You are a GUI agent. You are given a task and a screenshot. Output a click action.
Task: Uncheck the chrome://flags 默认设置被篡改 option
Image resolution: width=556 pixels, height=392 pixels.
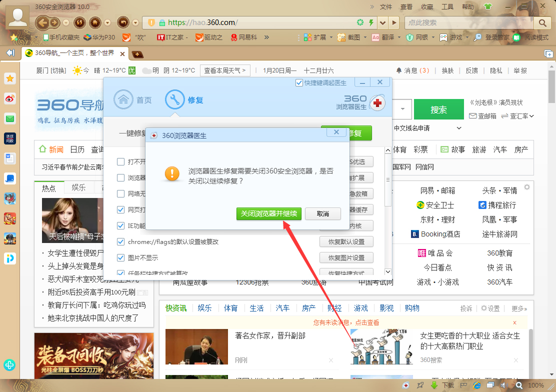pos(120,241)
